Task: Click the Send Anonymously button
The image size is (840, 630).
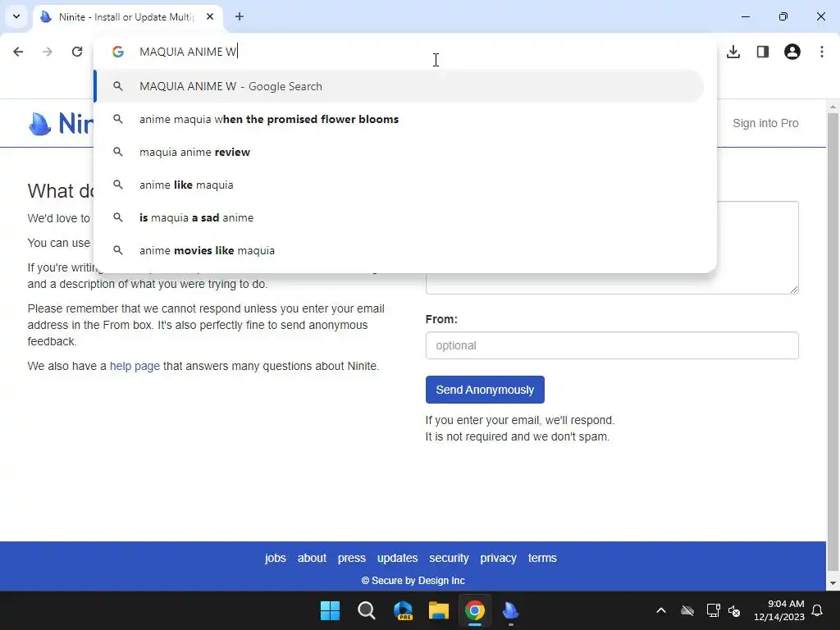Action: pyautogui.click(x=485, y=390)
